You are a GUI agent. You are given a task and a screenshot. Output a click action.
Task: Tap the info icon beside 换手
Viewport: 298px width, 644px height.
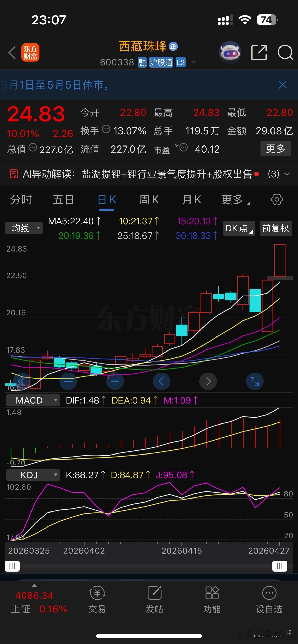point(106,129)
